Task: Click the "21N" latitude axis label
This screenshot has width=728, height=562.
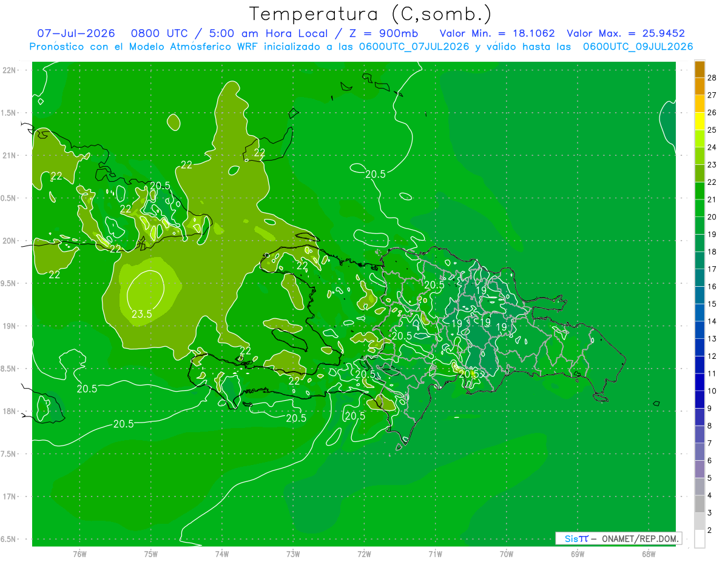Action: (x=10, y=155)
